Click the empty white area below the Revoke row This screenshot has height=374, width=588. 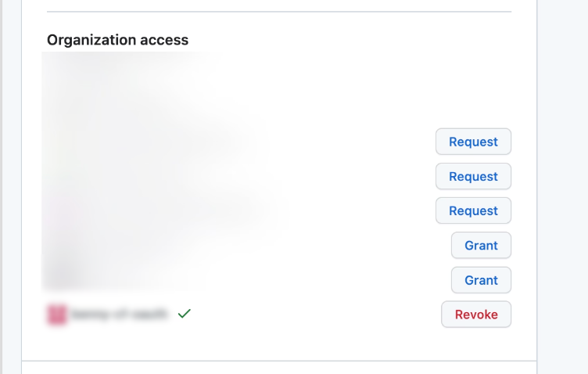pos(279,344)
